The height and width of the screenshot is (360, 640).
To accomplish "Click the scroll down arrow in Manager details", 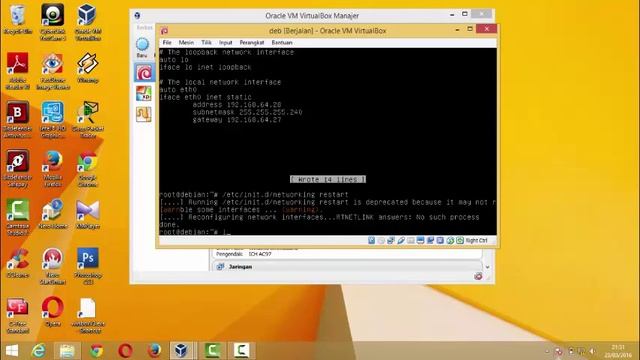I will (487, 267).
